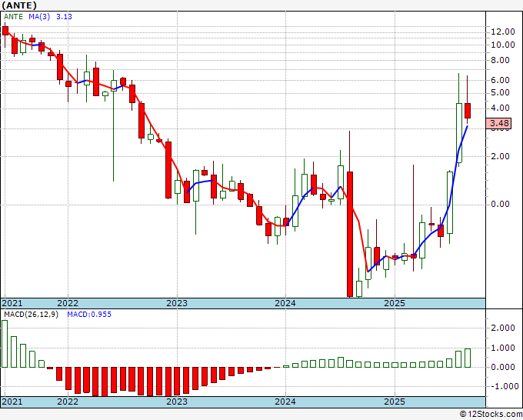Image resolution: width=523 pixels, height=420 pixels.
Task: Click the MA(3) indicator label
Action: (39, 17)
